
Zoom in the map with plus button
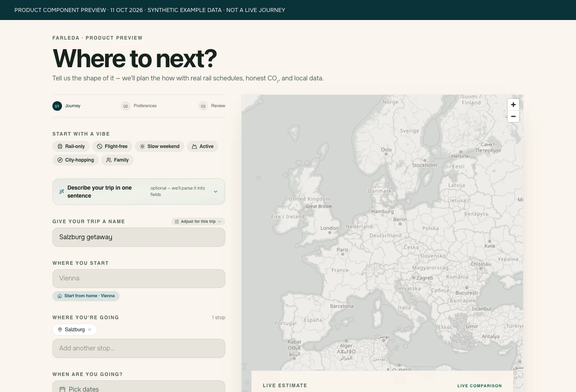point(513,104)
